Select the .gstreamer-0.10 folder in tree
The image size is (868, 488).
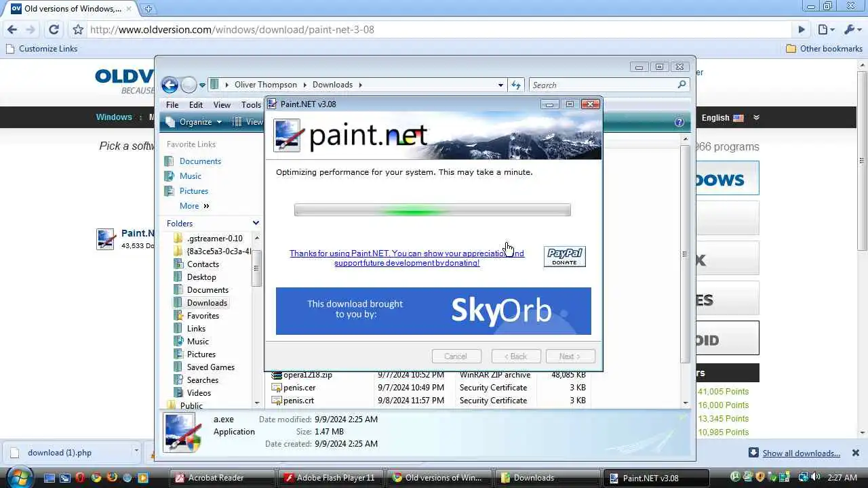tap(208, 239)
